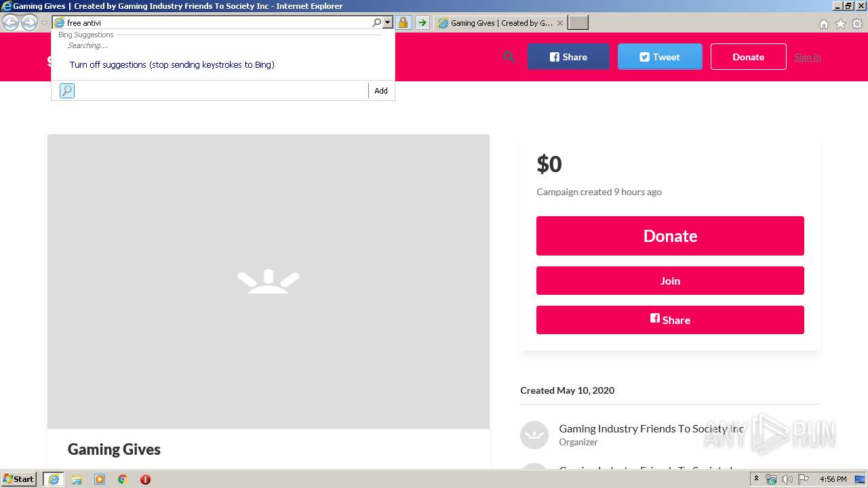This screenshot has width=868, height=488.
Task: Click the campaign image placeholder
Action: tap(269, 281)
